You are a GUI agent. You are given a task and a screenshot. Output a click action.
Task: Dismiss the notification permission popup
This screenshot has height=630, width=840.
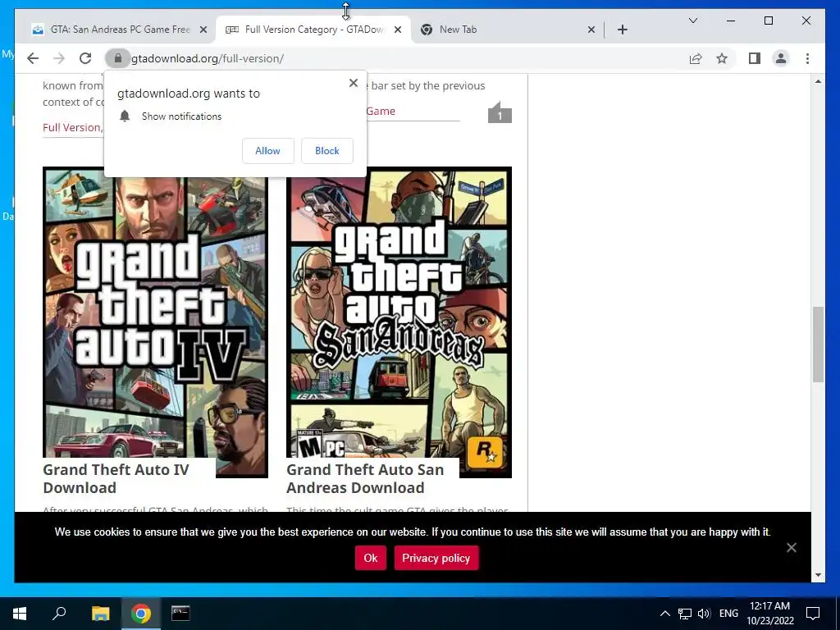pyautogui.click(x=353, y=83)
